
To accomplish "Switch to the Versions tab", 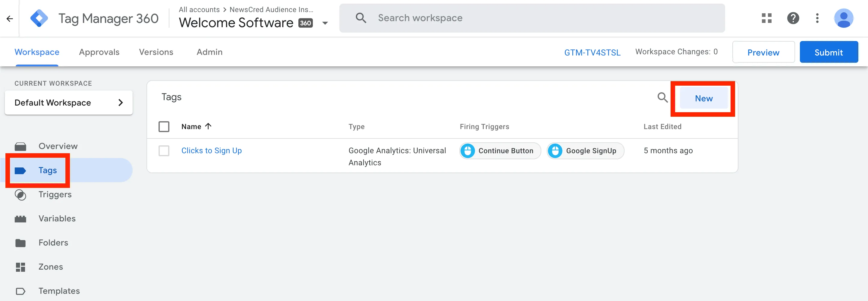I will pyautogui.click(x=156, y=52).
